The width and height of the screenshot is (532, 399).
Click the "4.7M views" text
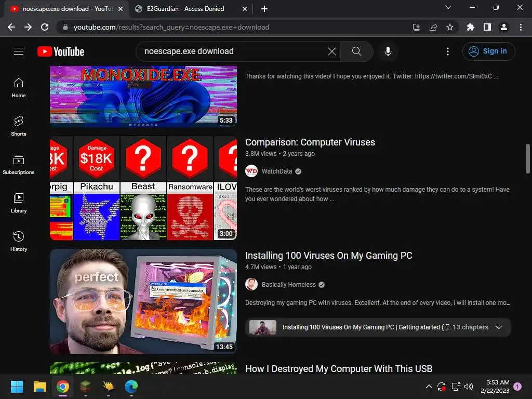pos(261,267)
